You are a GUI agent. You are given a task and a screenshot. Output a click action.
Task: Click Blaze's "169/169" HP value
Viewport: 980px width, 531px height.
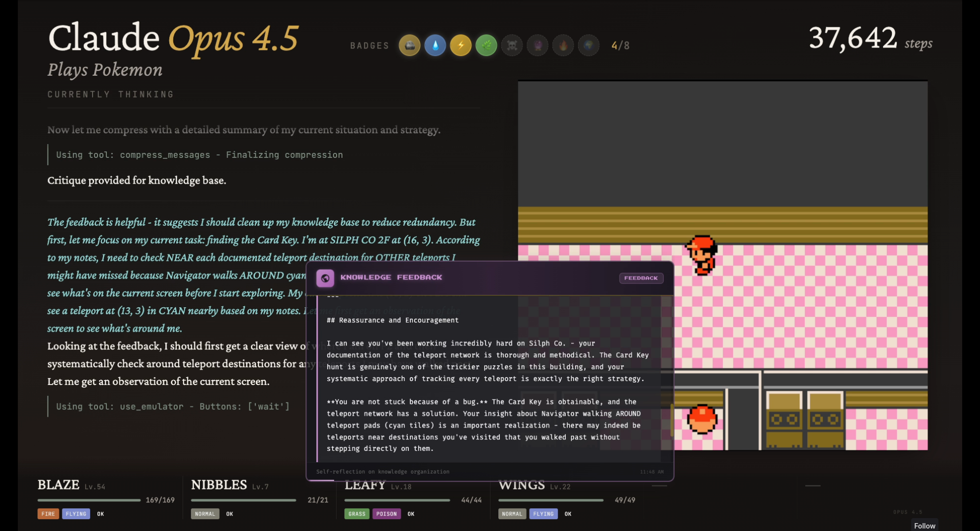point(160,500)
